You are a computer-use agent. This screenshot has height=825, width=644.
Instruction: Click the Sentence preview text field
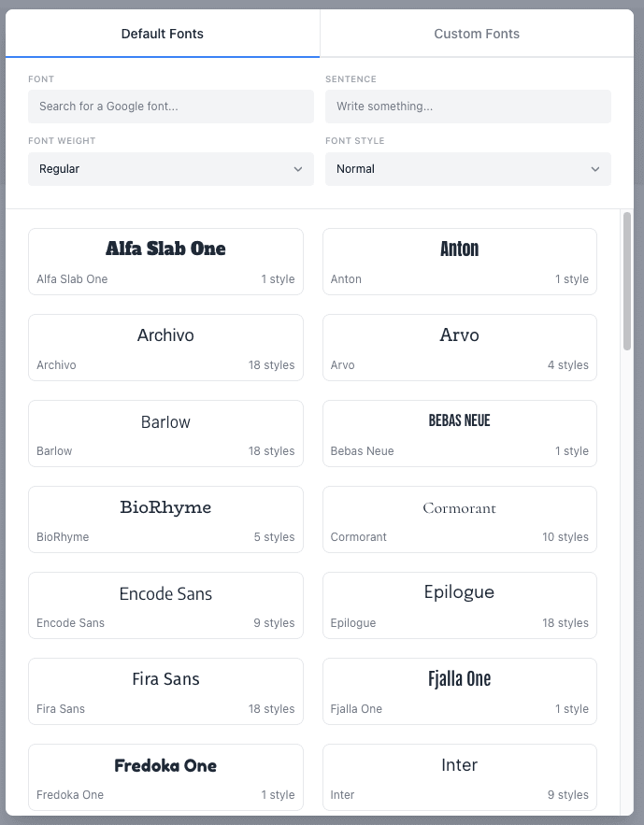[x=467, y=106]
